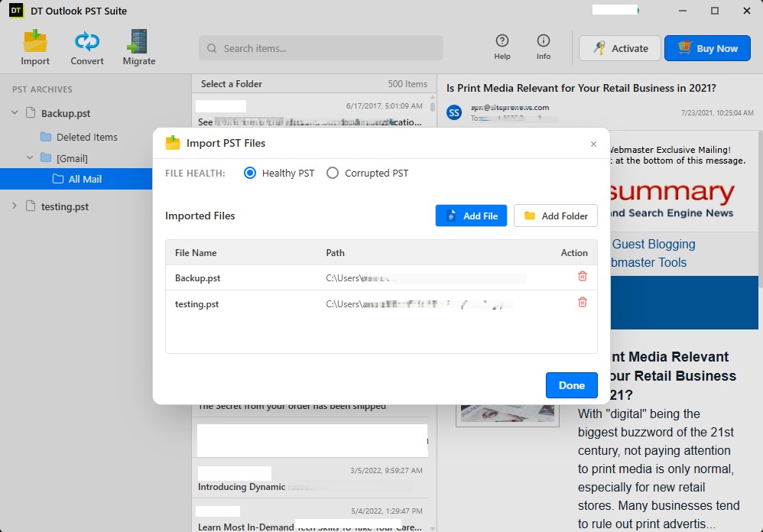Click the DT app logo icon

(x=16, y=10)
